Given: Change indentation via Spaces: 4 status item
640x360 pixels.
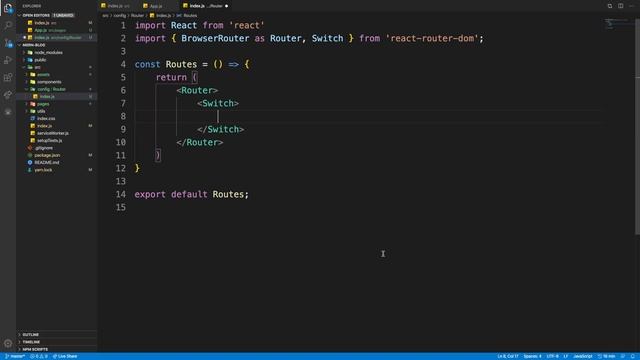Looking at the screenshot, I should tap(532, 356).
